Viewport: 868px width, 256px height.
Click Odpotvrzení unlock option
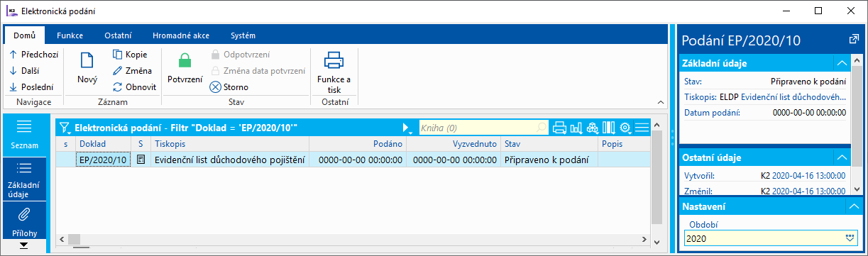240,54
